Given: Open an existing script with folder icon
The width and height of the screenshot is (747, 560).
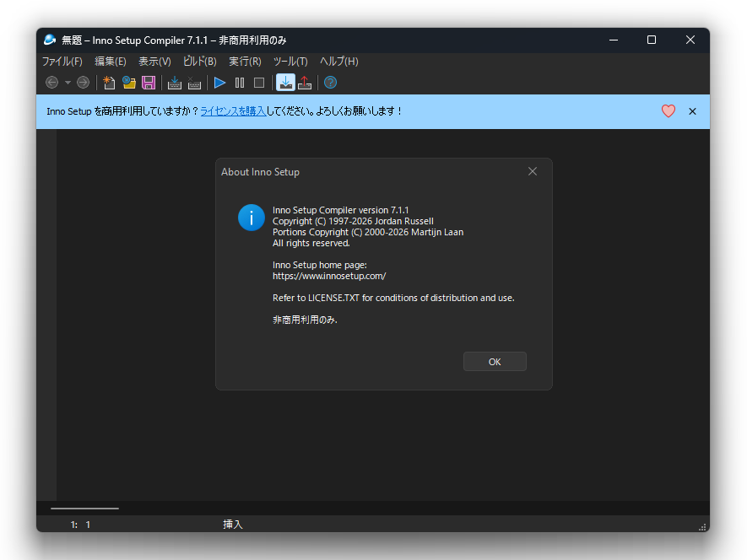Looking at the screenshot, I should pyautogui.click(x=128, y=83).
